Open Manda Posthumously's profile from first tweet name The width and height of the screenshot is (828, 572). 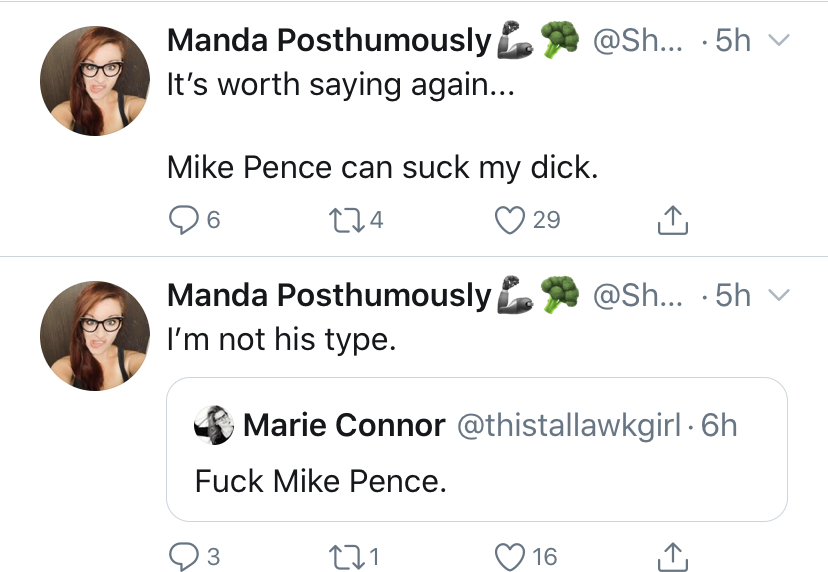(x=329, y=40)
